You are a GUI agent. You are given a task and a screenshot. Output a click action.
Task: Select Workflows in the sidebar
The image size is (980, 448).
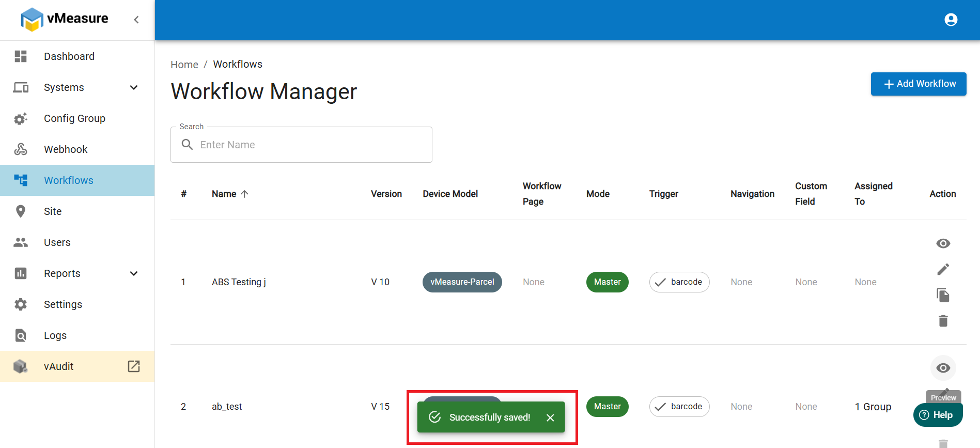click(x=77, y=180)
